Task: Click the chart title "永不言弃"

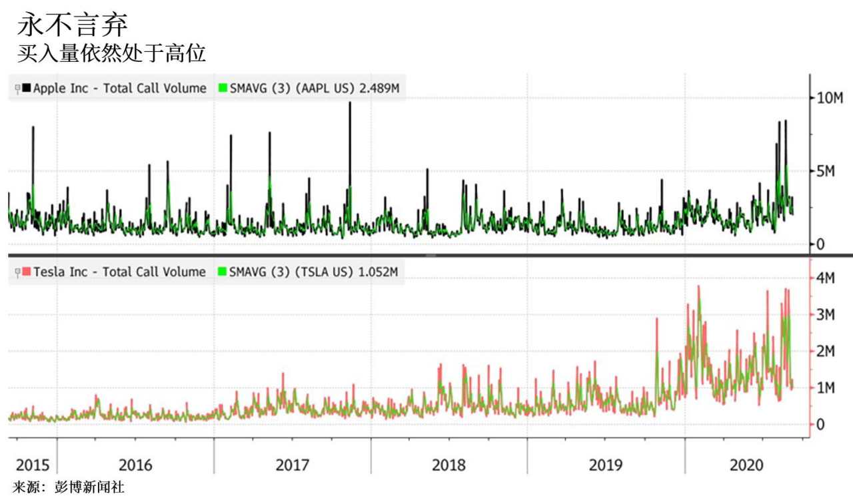Action: click(x=71, y=25)
